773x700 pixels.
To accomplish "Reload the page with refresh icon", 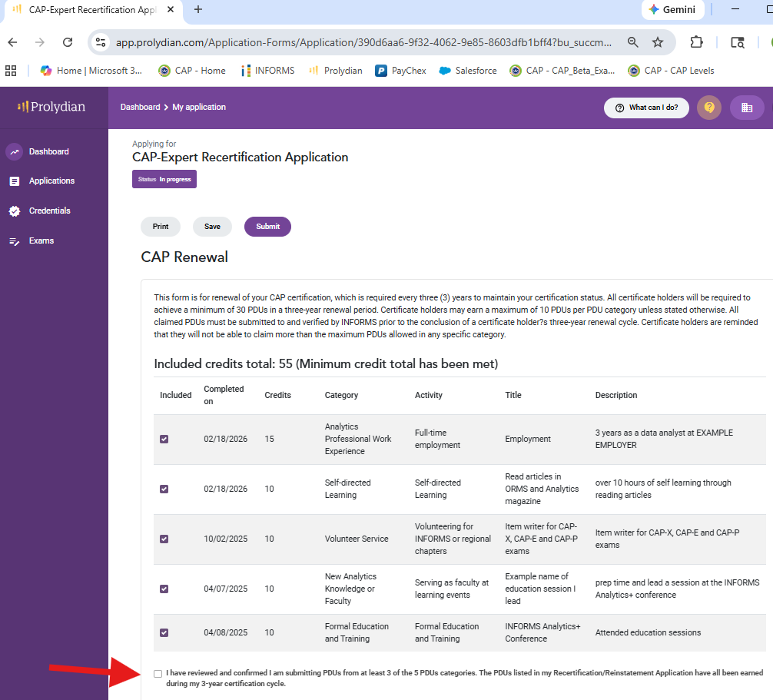I will coord(68,42).
